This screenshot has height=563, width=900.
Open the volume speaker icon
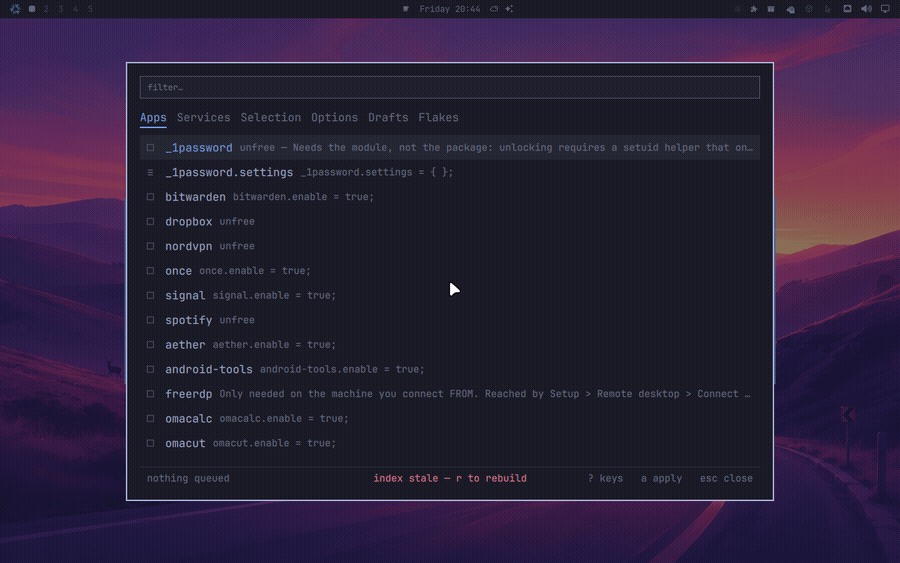click(x=867, y=9)
